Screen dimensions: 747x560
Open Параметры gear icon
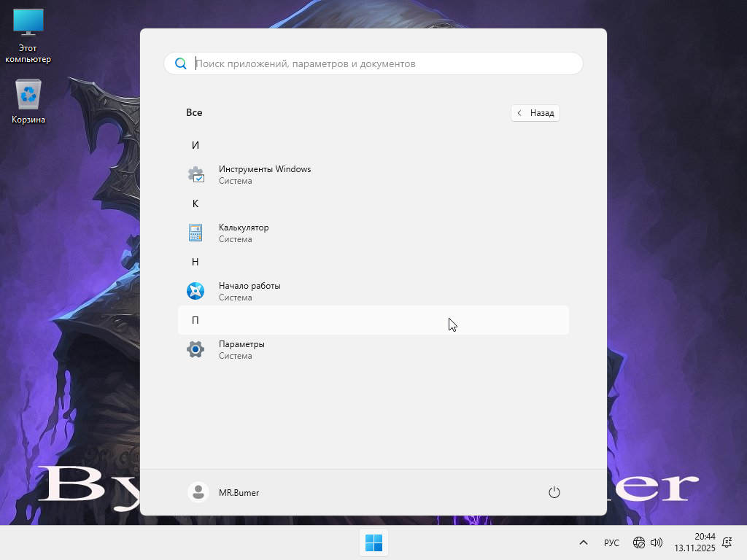(196, 349)
